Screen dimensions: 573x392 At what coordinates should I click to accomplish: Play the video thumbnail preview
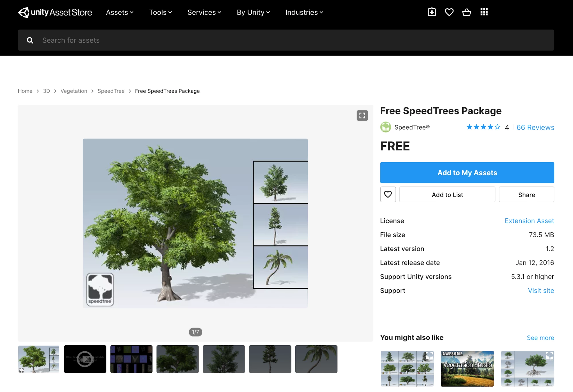85,359
